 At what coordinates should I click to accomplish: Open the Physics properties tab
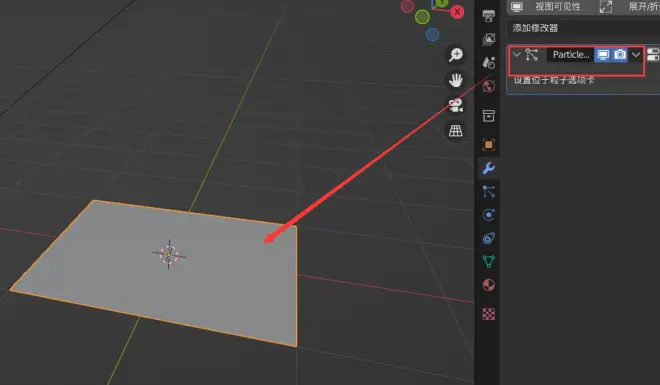point(489,215)
